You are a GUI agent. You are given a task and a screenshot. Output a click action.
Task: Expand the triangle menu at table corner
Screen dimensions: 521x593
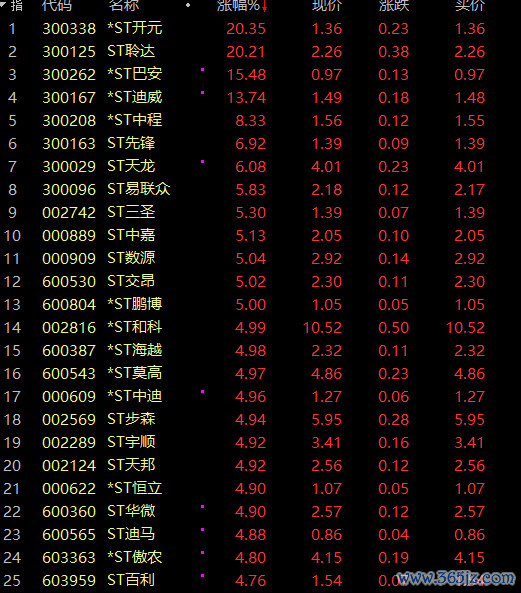pos(3,4)
